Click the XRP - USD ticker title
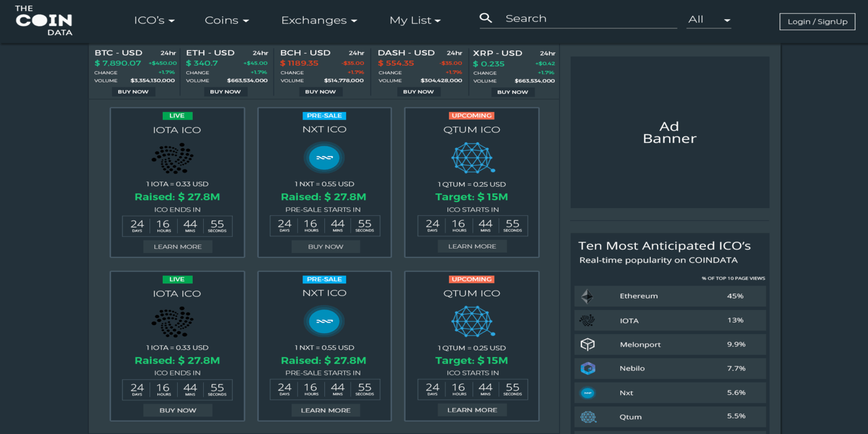Screen dimensions: 868x434 (498, 53)
